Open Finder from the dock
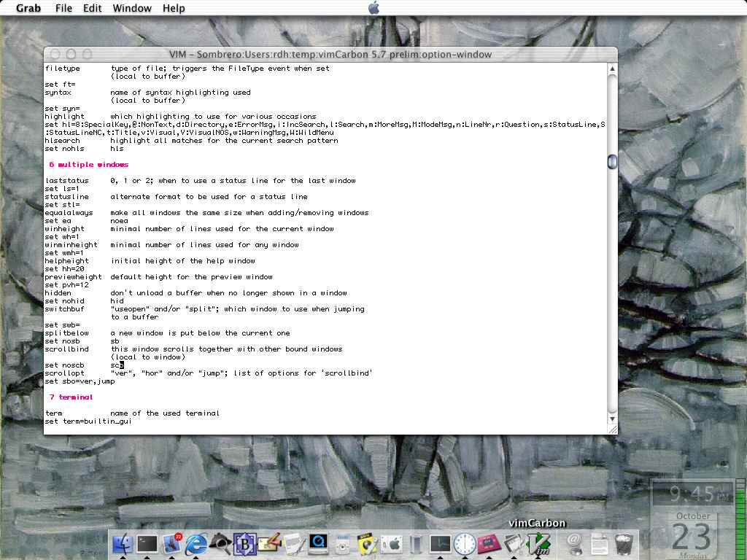The image size is (747, 560). click(123, 543)
